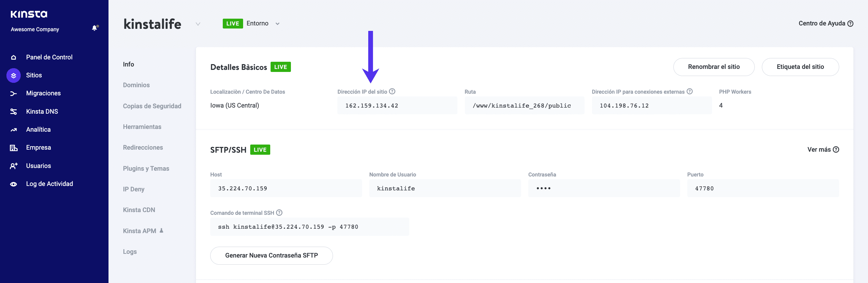Image resolution: width=868 pixels, height=283 pixels.
Task: Click LIVE badge next to Entorno
Action: click(233, 23)
